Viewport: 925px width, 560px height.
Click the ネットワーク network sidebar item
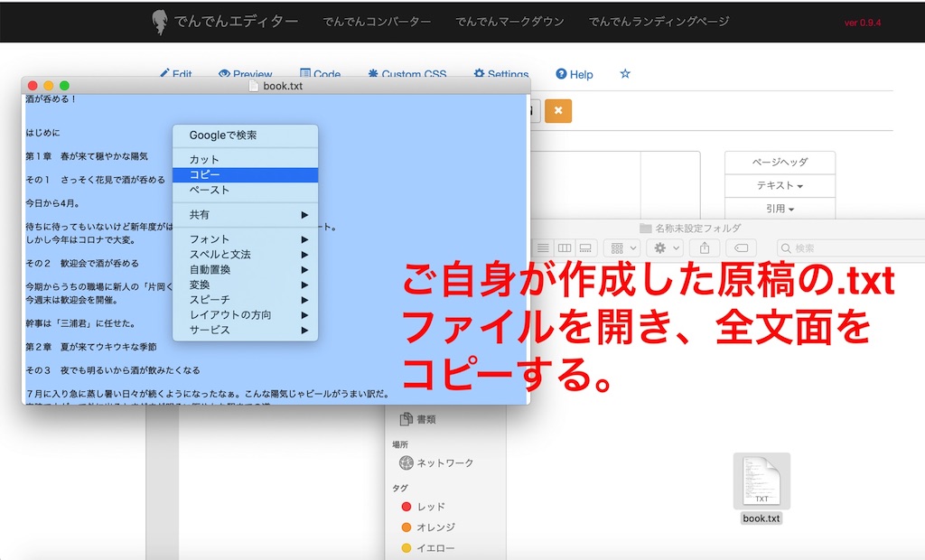click(444, 462)
